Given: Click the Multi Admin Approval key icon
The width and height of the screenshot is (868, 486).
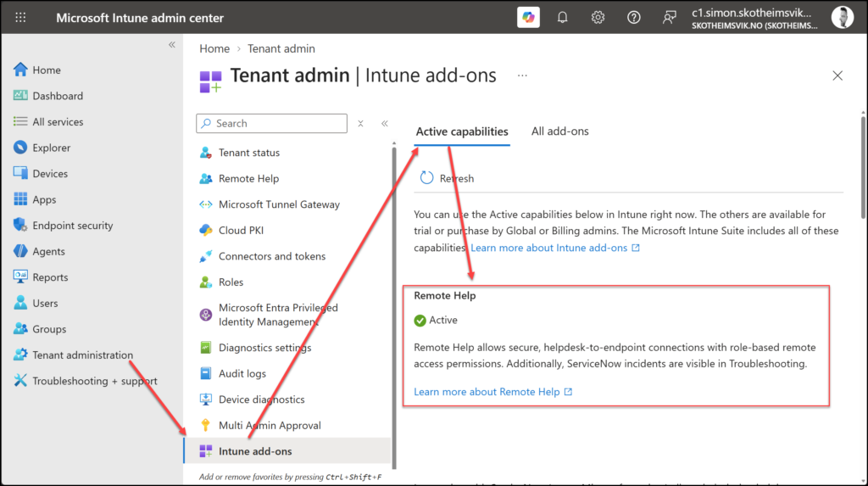Looking at the screenshot, I should coord(205,425).
